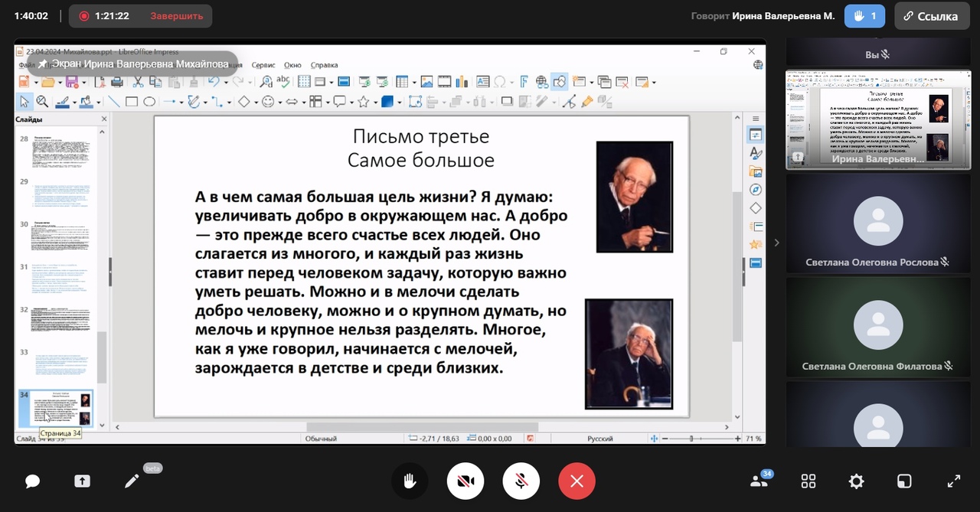Open the beta drawing pencil tool
This screenshot has height=512, width=980.
tap(132, 481)
